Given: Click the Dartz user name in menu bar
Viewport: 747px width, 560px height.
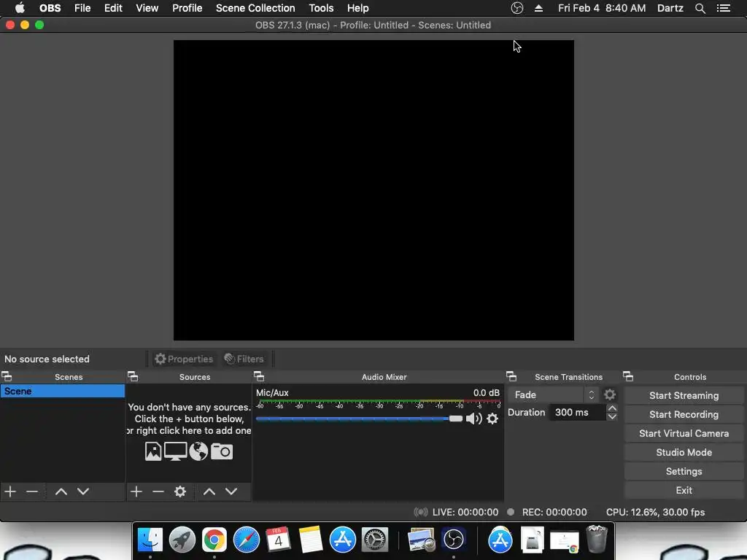Looking at the screenshot, I should point(670,8).
